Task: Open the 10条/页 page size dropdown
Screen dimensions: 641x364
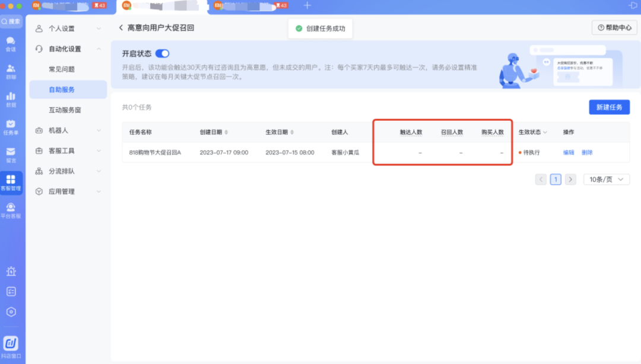Action: click(606, 179)
